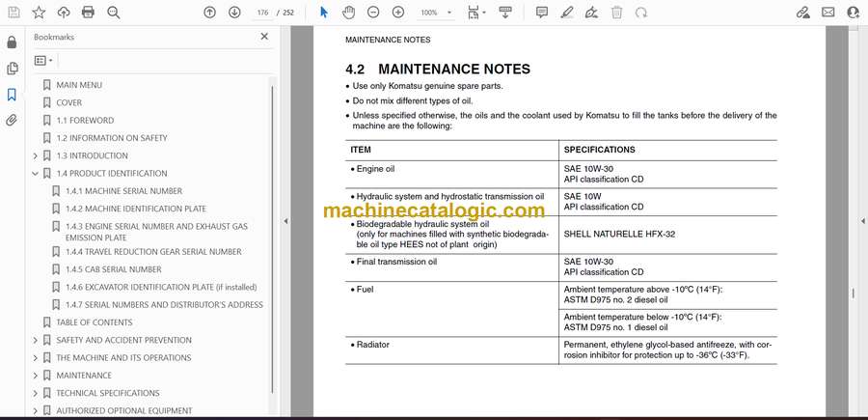The width and height of the screenshot is (868, 420).
Task: Close the Bookmarks panel
Action: click(264, 37)
